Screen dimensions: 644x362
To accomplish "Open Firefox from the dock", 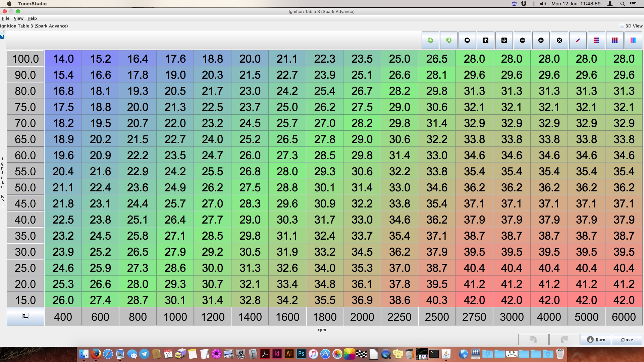I will pos(96,354).
